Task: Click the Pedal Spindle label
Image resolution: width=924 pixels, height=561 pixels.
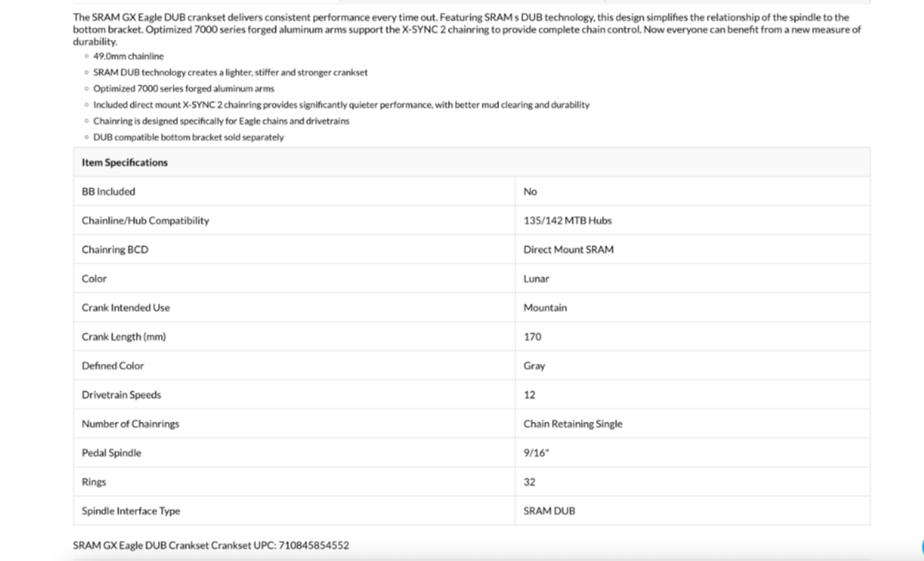Action: pyautogui.click(x=111, y=453)
